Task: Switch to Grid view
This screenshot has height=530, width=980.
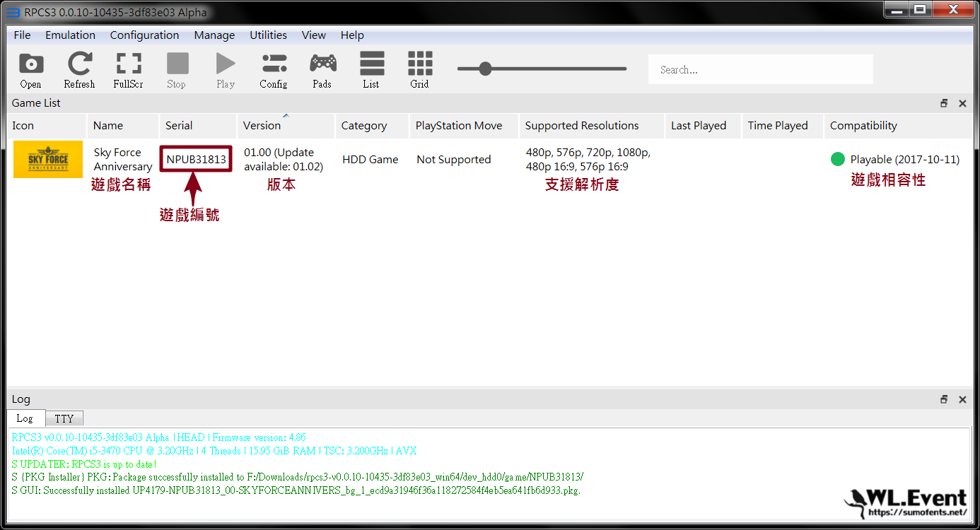Action: click(420, 70)
